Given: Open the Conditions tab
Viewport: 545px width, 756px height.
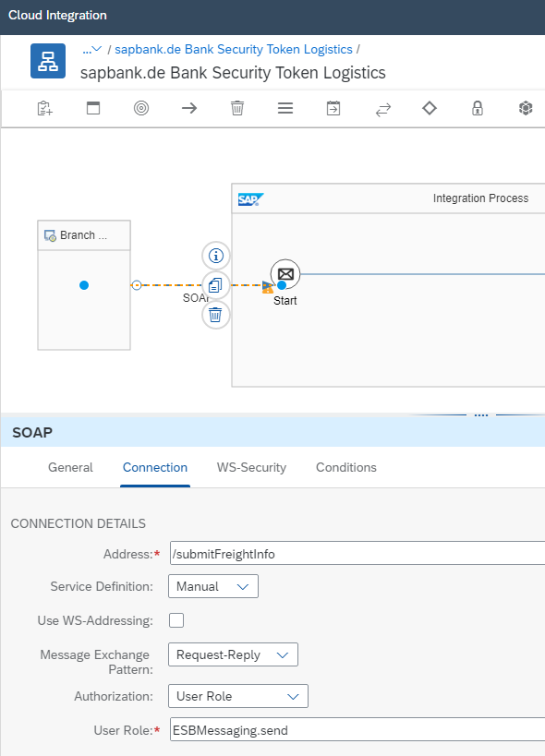Looking at the screenshot, I should 346,467.
